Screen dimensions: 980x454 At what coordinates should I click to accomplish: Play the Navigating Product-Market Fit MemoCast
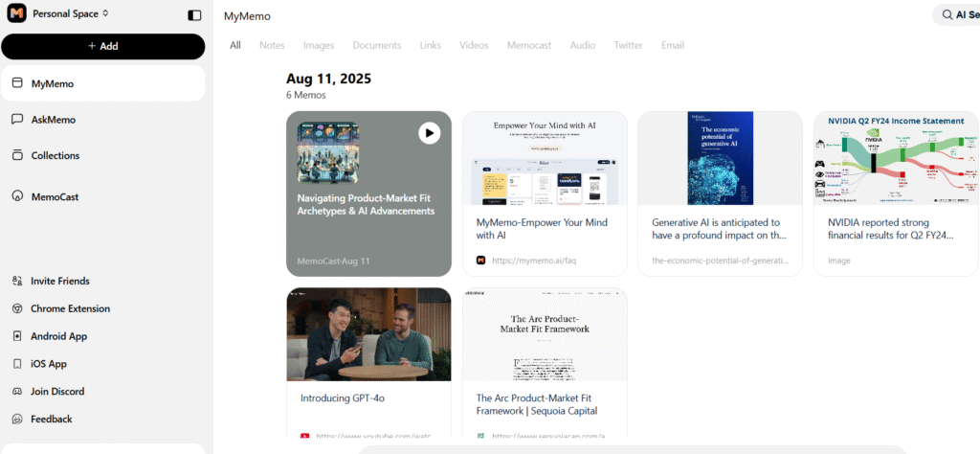430,132
